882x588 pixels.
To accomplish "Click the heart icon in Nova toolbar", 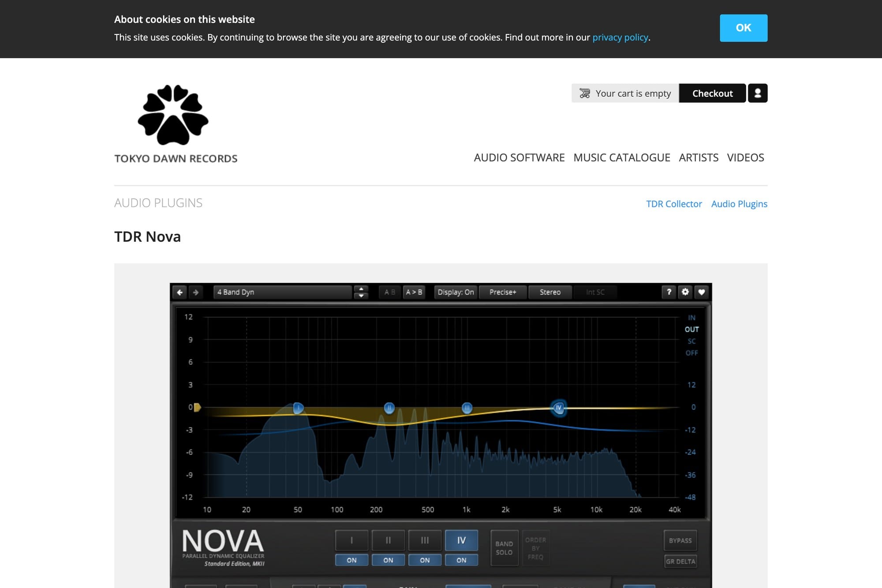I will pyautogui.click(x=702, y=292).
